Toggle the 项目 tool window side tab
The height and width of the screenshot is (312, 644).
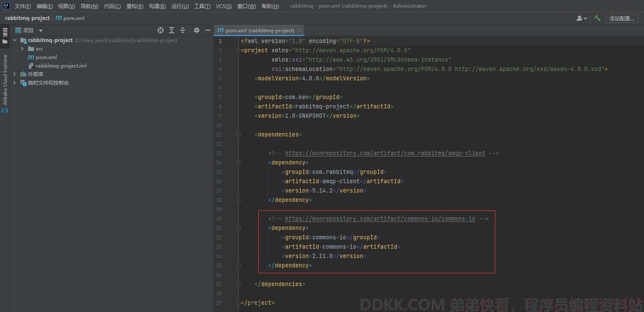coord(5,36)
